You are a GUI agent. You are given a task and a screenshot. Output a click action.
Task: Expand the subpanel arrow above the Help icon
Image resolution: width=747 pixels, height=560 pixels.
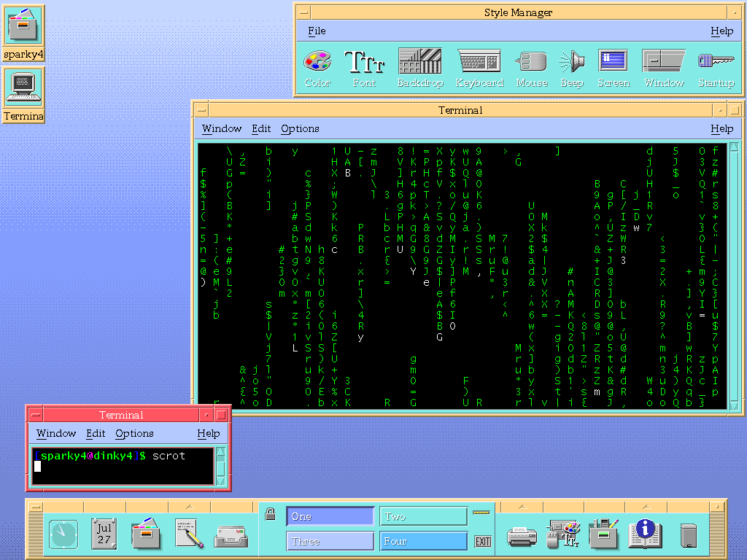tap(645, 506)
